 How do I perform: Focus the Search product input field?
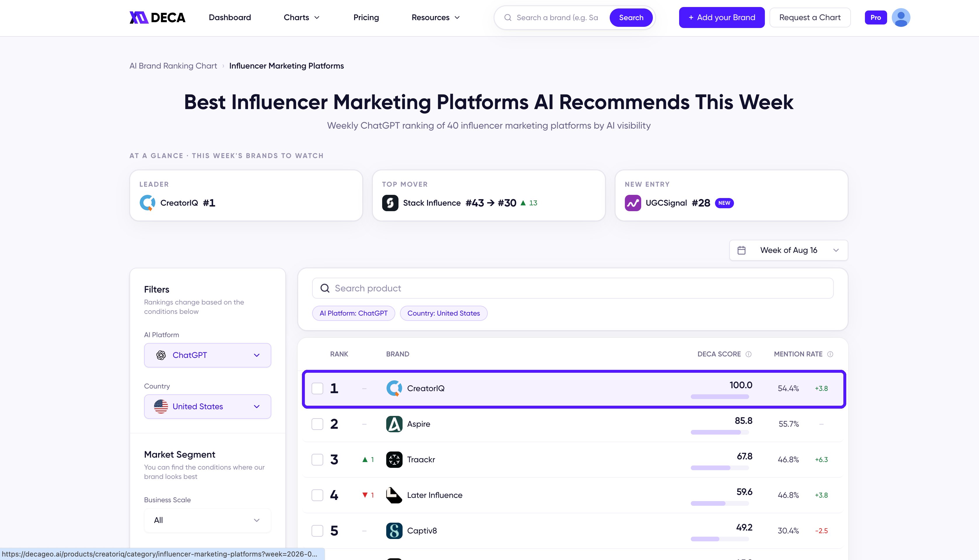click(x=573, y=288)
